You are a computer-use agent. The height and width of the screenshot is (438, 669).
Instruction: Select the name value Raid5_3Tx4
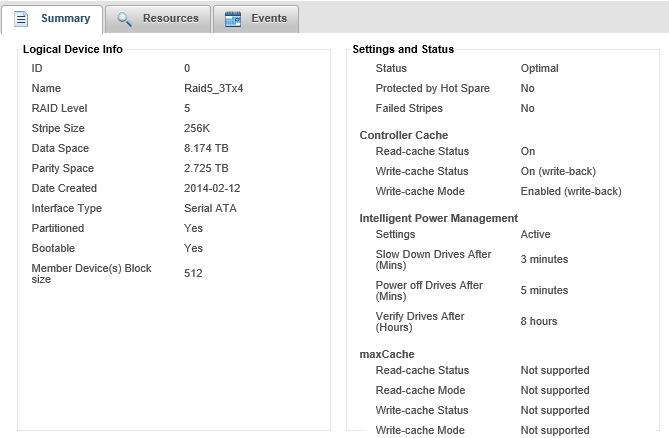coord(214,88)
